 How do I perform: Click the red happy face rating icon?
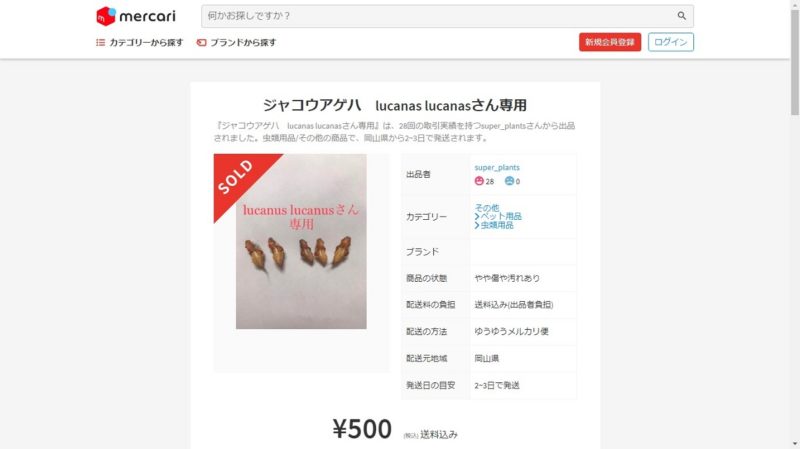tap(479, 181)
